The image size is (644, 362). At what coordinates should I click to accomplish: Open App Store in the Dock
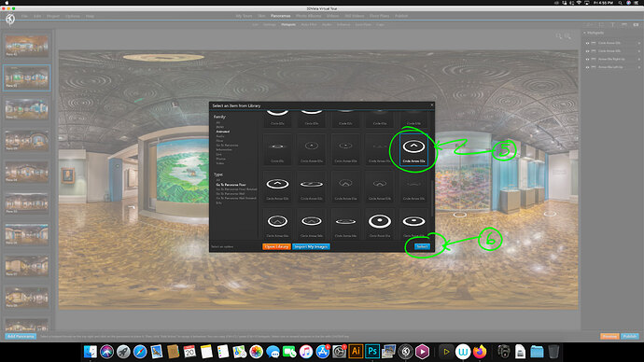coord(322,352)
